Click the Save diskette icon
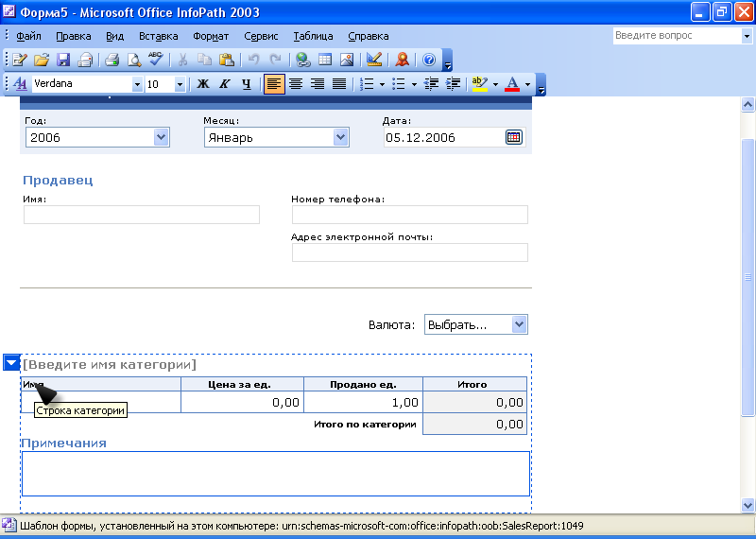This screenshot has width=756, height=539. point(63,60)
